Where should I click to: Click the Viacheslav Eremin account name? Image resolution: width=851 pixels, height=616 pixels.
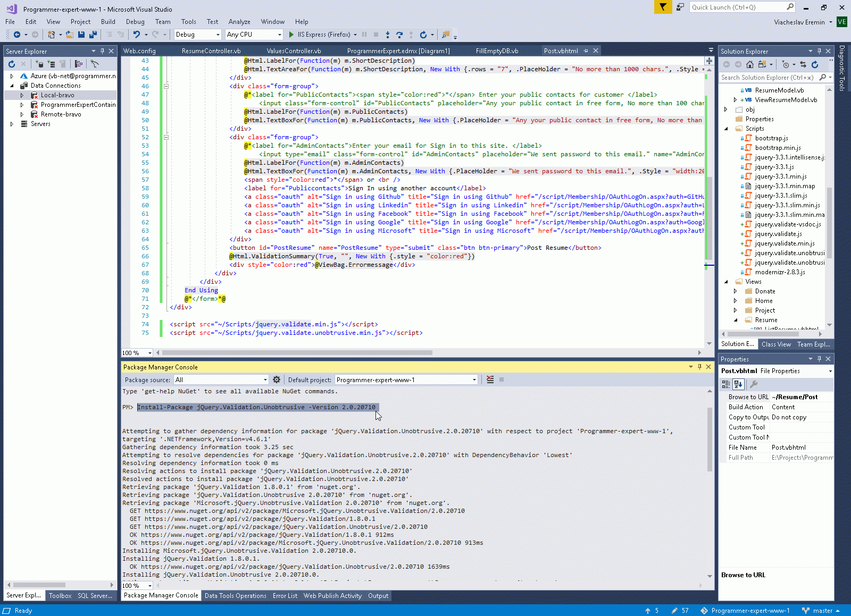click(x=799, y=22)
